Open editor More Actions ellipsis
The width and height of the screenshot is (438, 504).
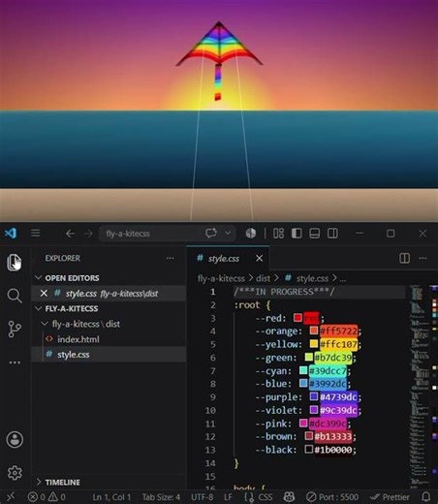pyautogui.click(x=422, y=258)
